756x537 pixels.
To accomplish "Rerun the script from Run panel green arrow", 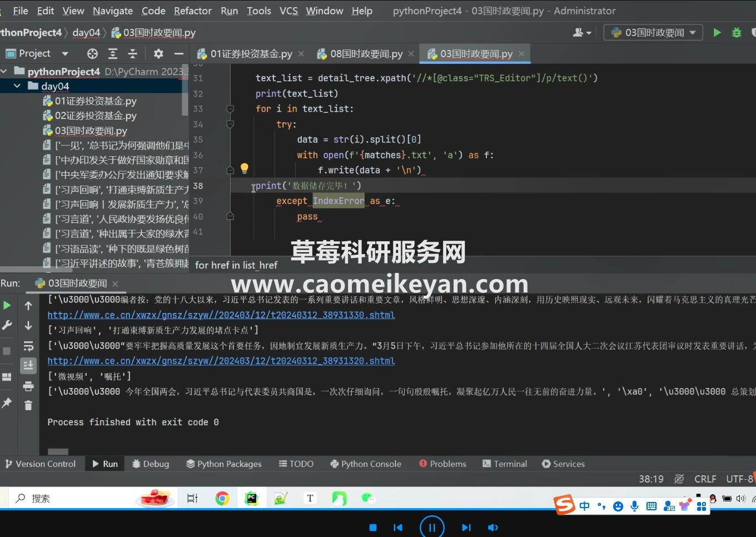I will [7, 305].
